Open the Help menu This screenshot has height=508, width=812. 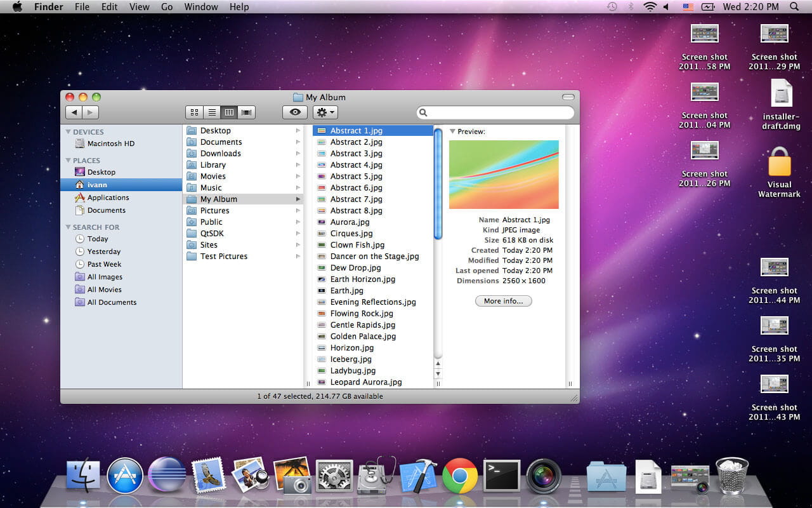click(x=239, y=7)
